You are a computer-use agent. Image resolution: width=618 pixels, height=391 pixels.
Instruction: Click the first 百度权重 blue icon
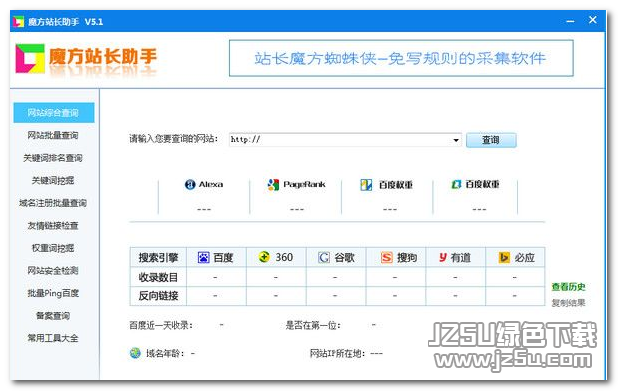[x=366, y=184]
